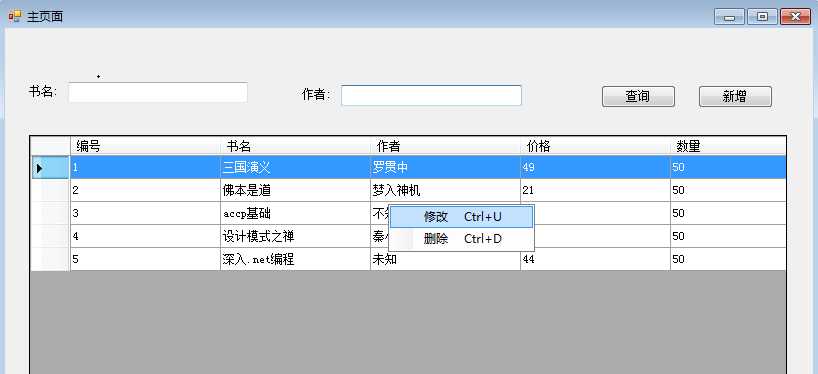Viewport: 818px width, 374px height.
Task: Select the number cell 5
Action: 145,259
